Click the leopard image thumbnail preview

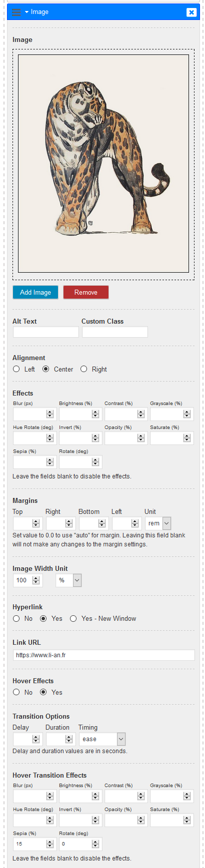(x=103, y=163)
